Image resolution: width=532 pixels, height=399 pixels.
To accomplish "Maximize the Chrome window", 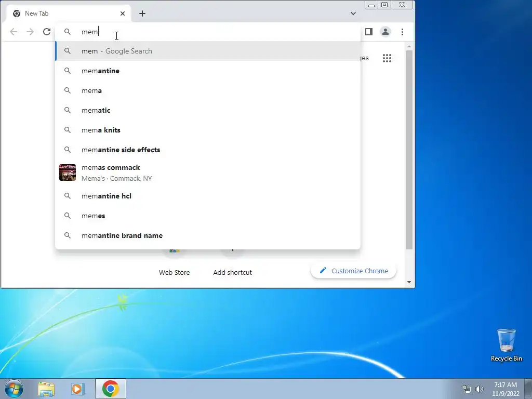I will click(384, 5).
